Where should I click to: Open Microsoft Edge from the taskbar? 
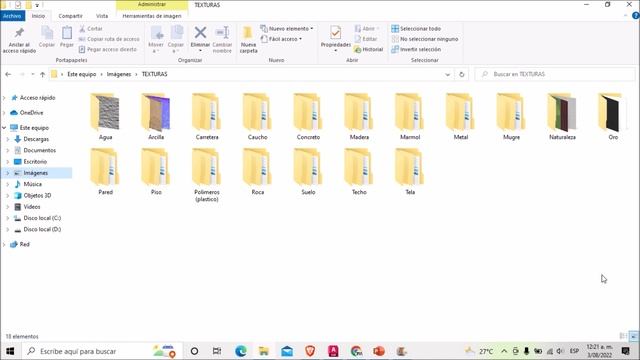tap(241, 351)
